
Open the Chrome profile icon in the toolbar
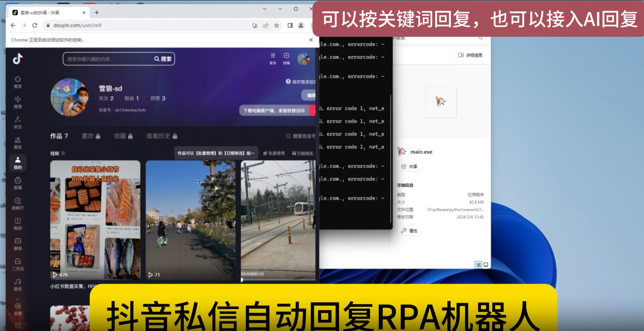[301, 25]
